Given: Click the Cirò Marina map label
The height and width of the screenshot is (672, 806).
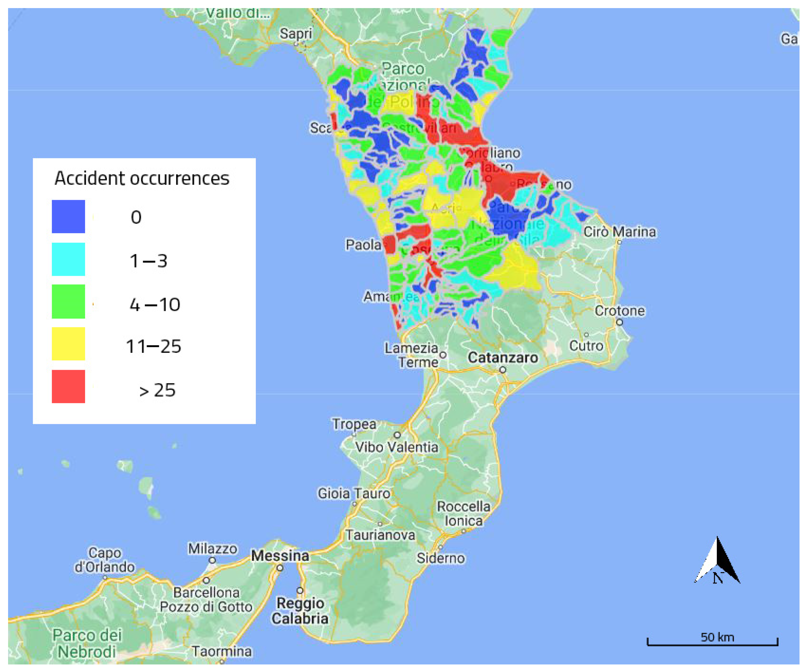Looking at the screenshot, I should click(619, 232).
